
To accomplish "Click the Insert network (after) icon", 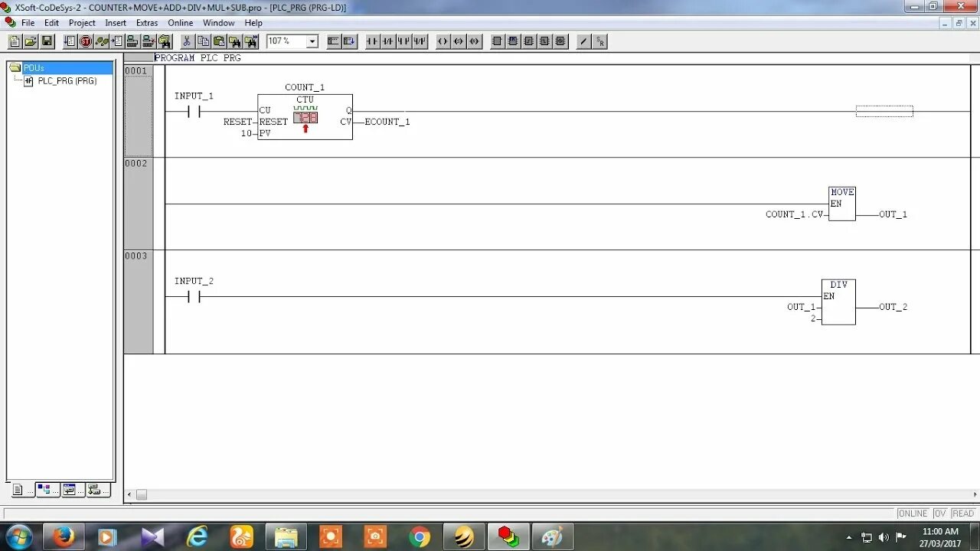I will [x=350, y=41].
